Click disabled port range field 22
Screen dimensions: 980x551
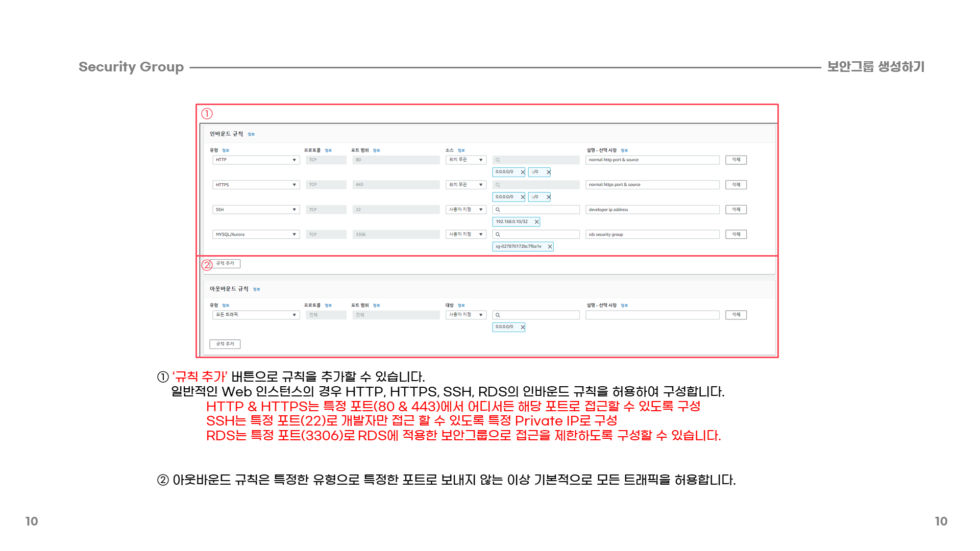(x=396, y=210)
